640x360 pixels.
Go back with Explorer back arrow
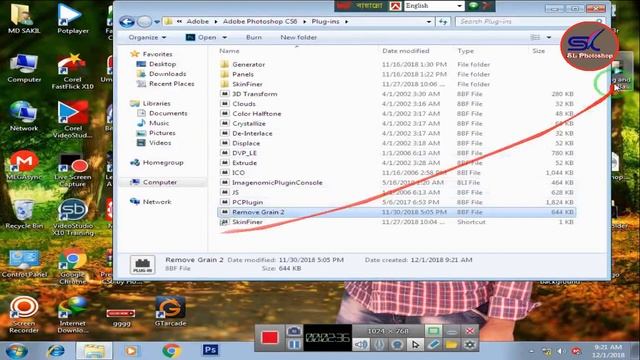tap(127, 22)
